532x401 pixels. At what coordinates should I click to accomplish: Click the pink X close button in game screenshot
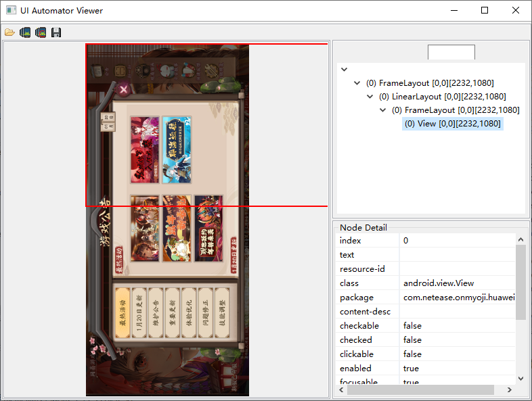123,89
